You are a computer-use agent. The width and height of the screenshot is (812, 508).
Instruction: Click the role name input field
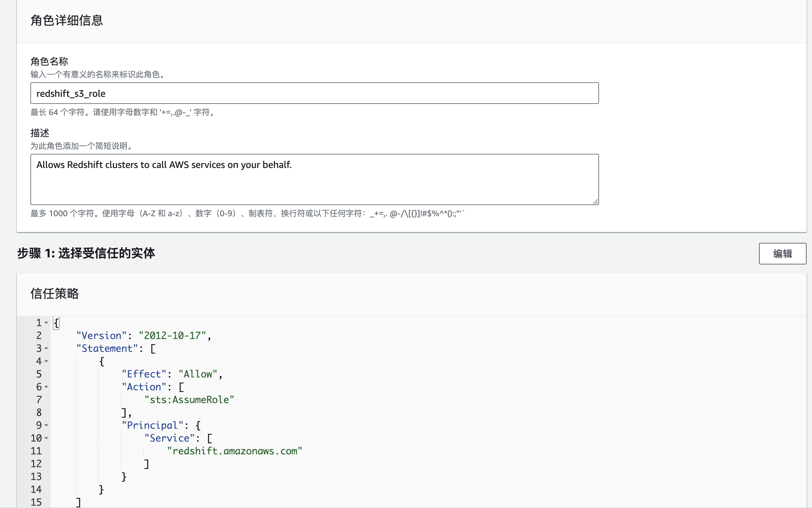pos(315,93)
